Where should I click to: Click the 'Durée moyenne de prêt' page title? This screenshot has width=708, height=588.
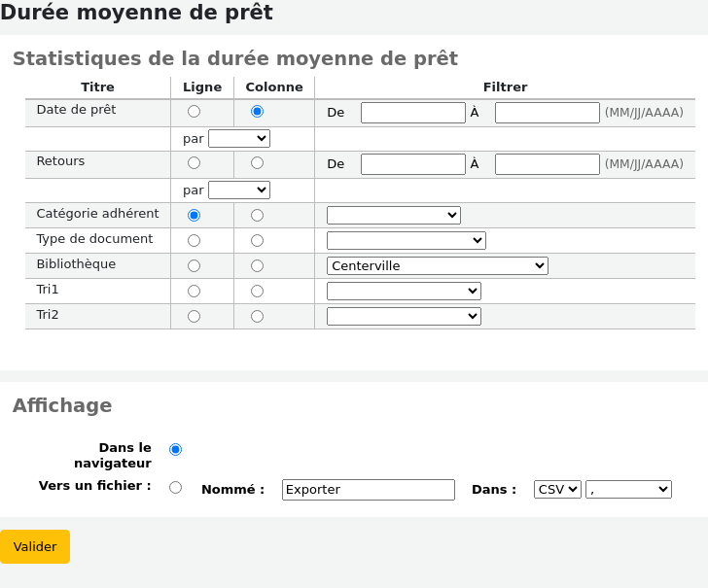point(136,13)
